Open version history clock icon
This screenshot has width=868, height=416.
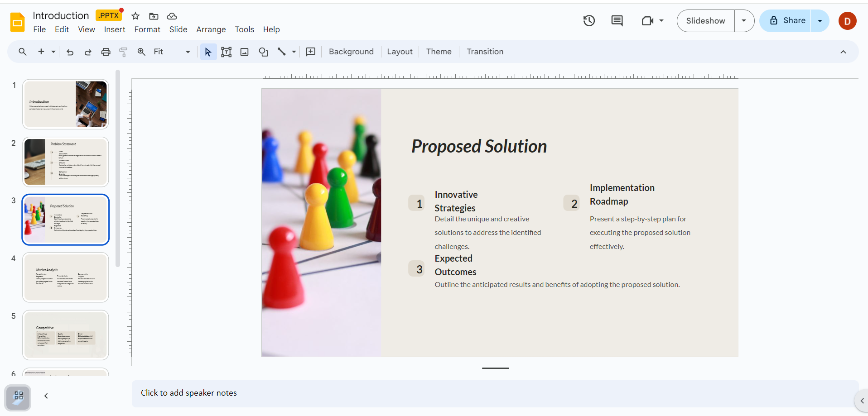[x=589, y=20]
